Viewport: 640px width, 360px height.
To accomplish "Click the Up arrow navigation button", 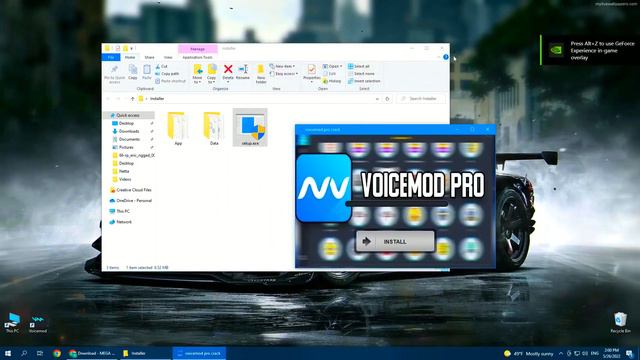I will click(132, 99).
